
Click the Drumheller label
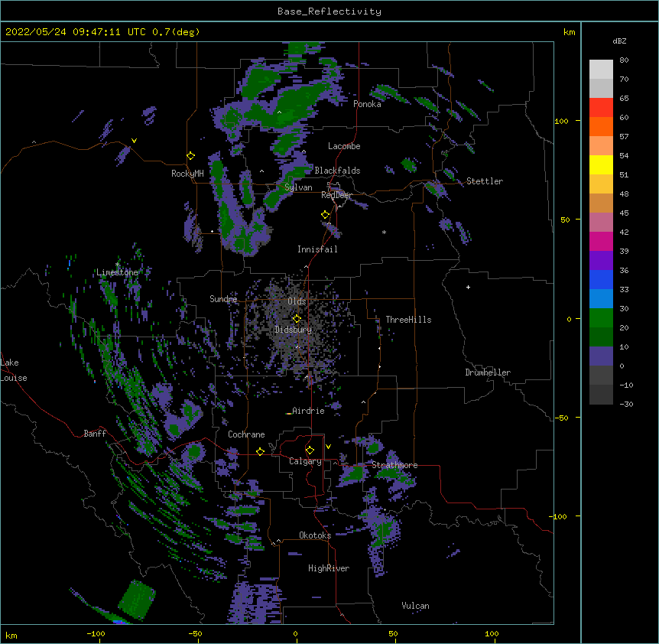[488, 372]
